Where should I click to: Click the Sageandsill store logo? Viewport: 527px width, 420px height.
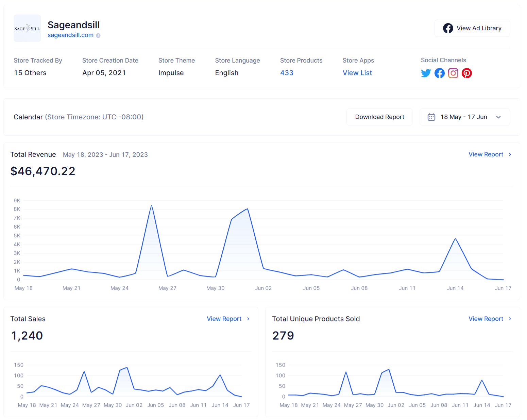coord(27,28)
